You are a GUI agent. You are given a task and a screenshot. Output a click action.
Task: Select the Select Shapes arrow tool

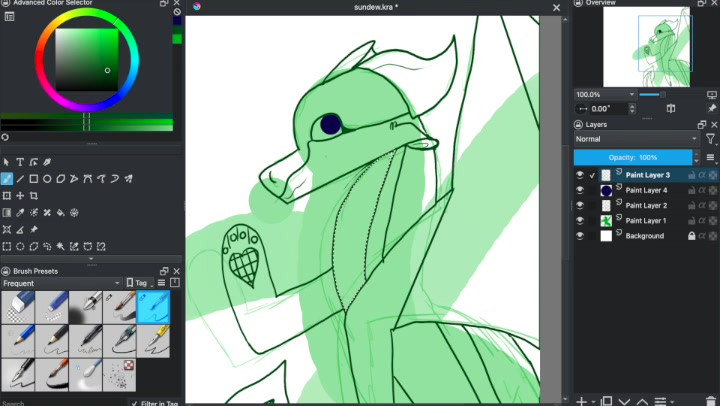tap(6, 162)
